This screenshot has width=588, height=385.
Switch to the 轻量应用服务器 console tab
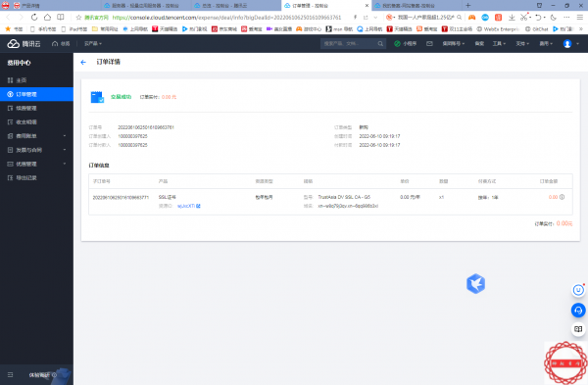(x=146, y=6)
